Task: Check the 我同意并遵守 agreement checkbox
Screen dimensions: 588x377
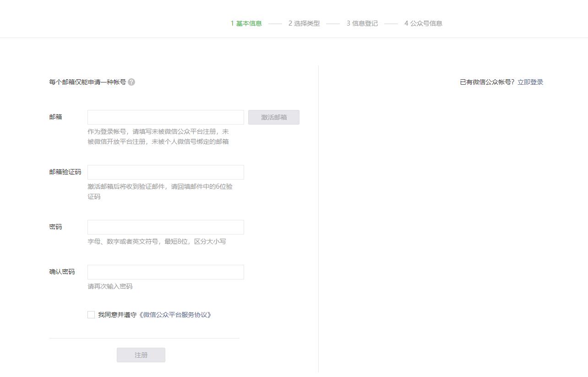Action: pyautogui.click(x=91, y=315)
